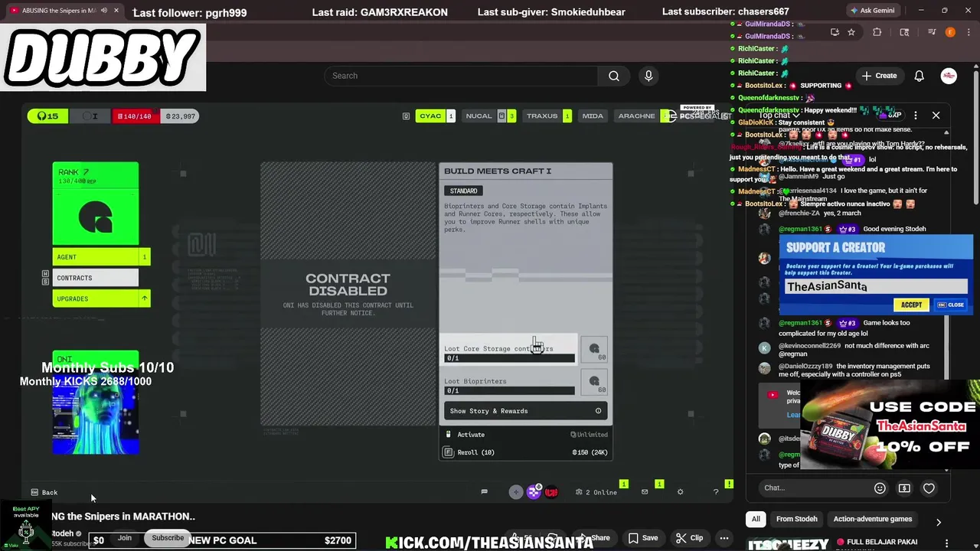This screenshot has height=551, width=980.
Task: Click the Stodeh channel name
Action: pyautogui.click(x=63, y=533)
